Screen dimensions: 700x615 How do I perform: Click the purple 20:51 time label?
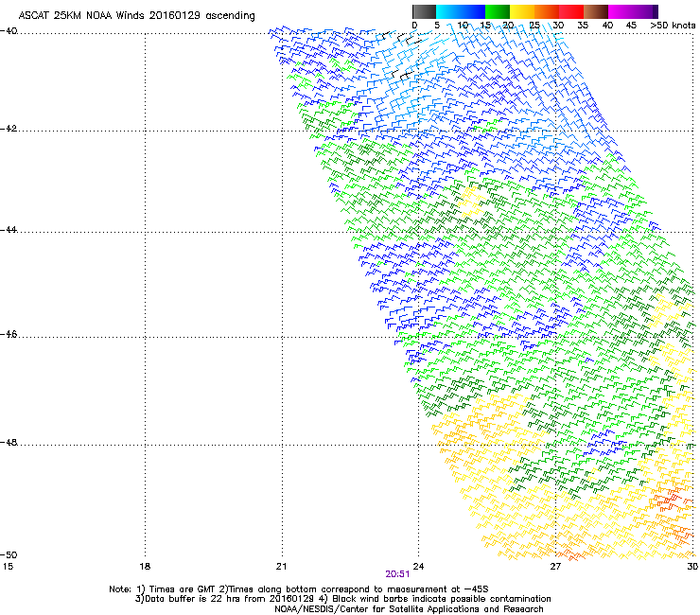(x=397, y=574)
